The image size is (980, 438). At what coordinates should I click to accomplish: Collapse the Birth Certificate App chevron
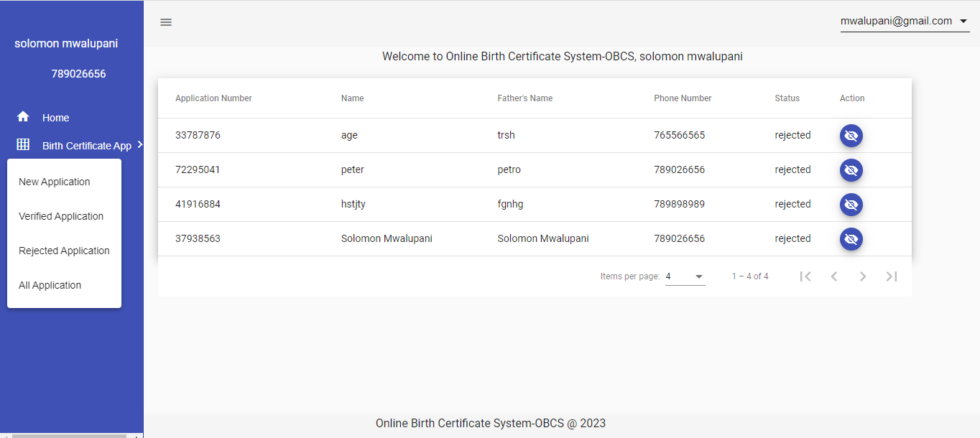coord(139,145)
